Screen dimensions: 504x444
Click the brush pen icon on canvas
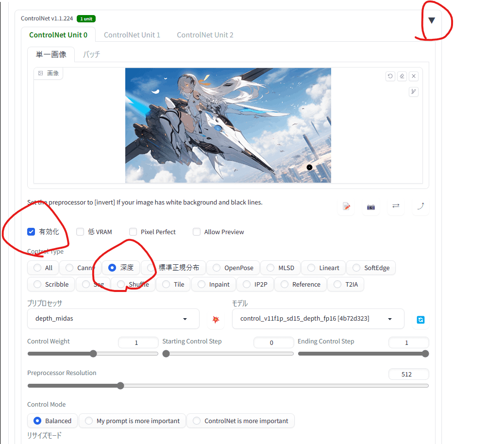(414, 92)
